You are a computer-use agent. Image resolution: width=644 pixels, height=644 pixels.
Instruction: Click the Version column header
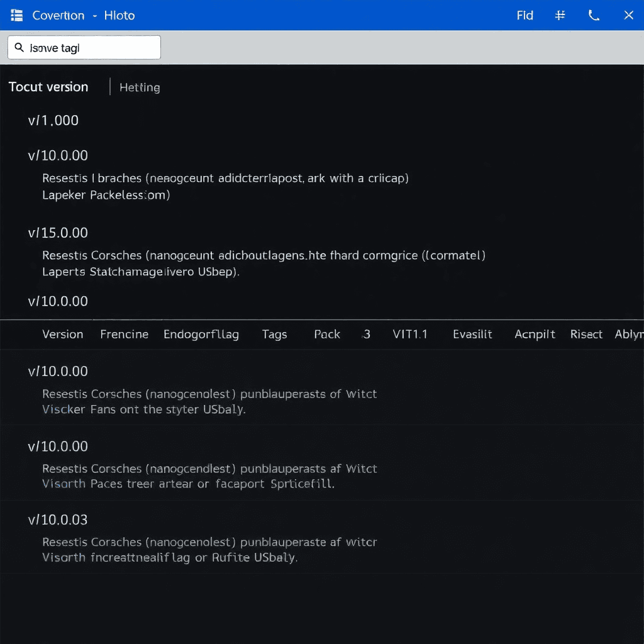pyautogui.click(x=62, y=335)
